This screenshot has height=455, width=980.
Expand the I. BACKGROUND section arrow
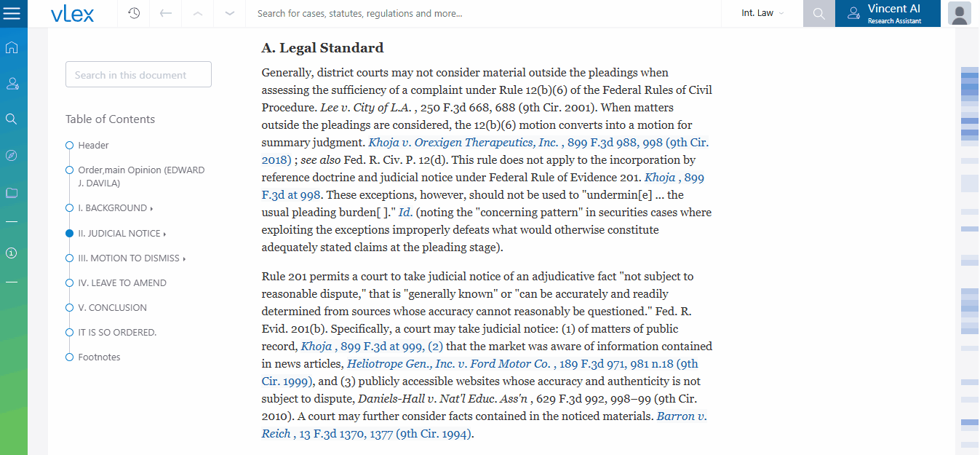151,209
